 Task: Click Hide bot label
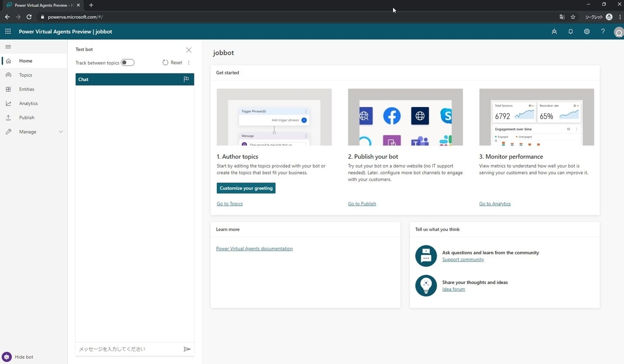point(24,357)
